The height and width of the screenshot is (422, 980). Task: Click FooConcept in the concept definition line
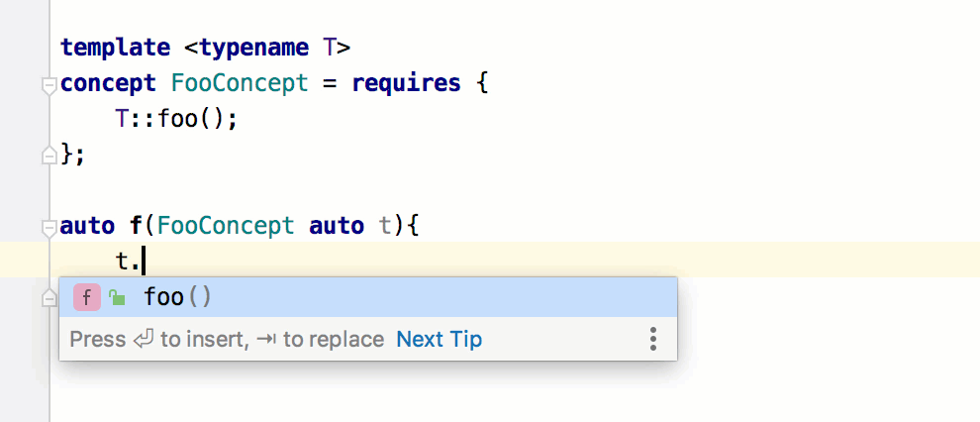240,84
